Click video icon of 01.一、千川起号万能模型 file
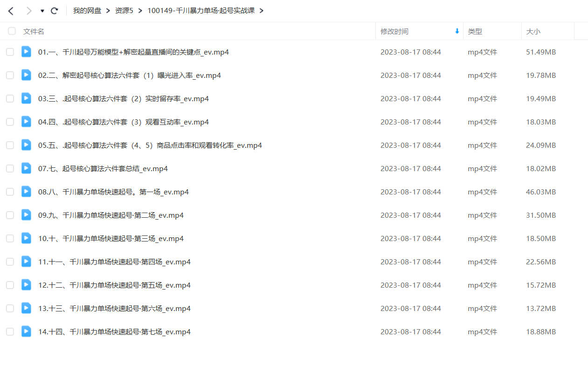Viewport: 588px width, 366px height. point(26,52)
